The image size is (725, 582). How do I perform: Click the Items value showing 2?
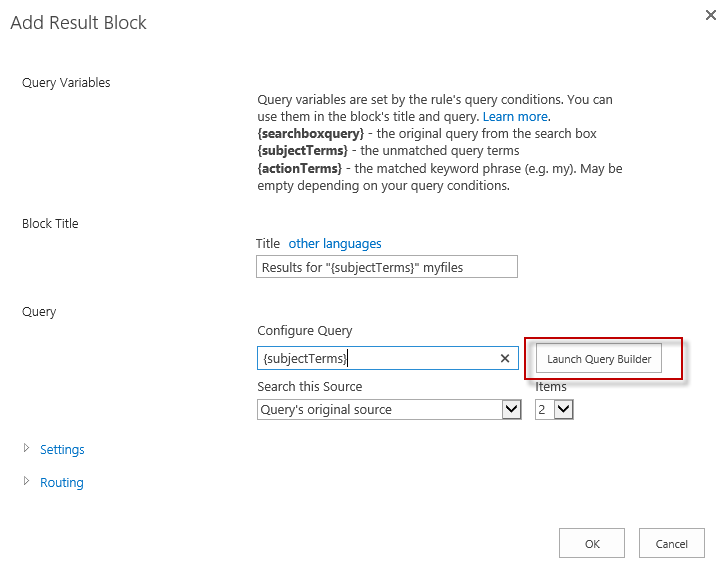tap(544, 409)
